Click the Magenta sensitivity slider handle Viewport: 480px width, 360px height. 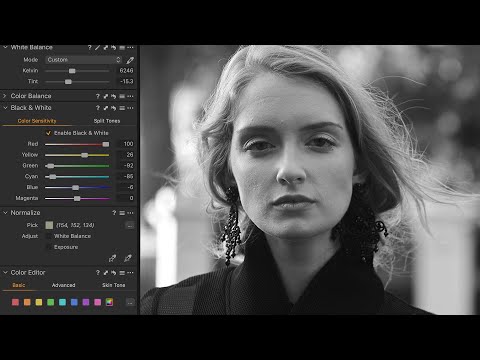pos(77,199)
